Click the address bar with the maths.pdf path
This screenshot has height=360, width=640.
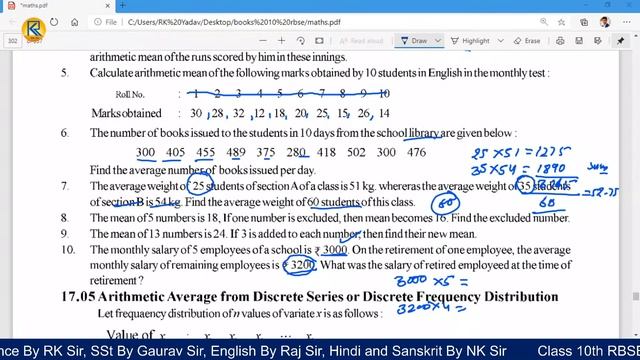234,22
